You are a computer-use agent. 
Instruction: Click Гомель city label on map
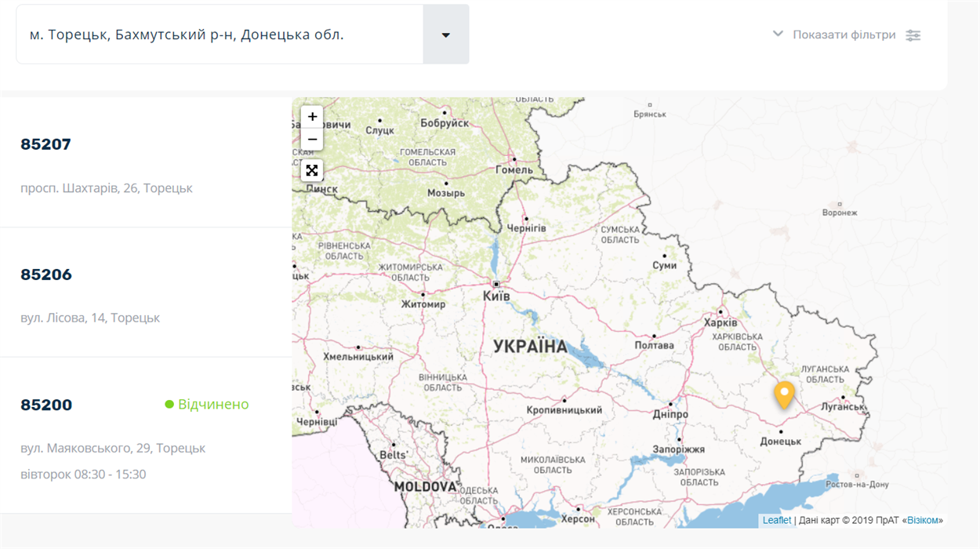(514, 169)
